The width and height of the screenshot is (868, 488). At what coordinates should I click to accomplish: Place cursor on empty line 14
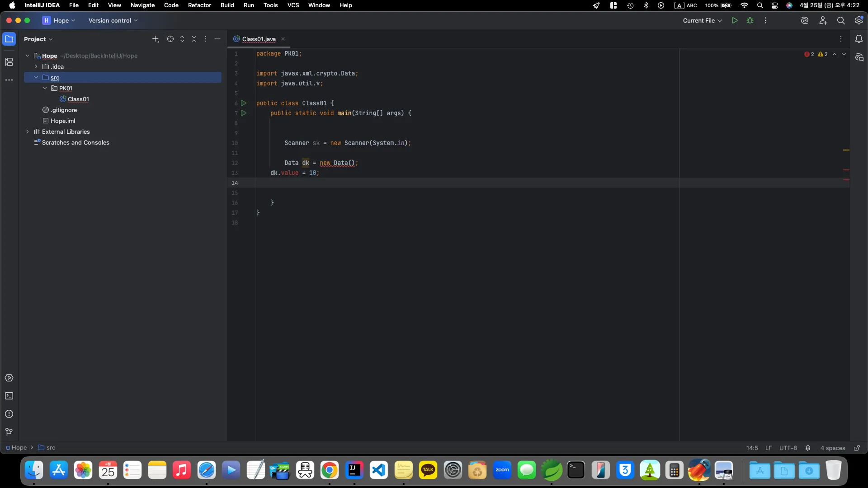pyautogui.click(x=467, y=183)
